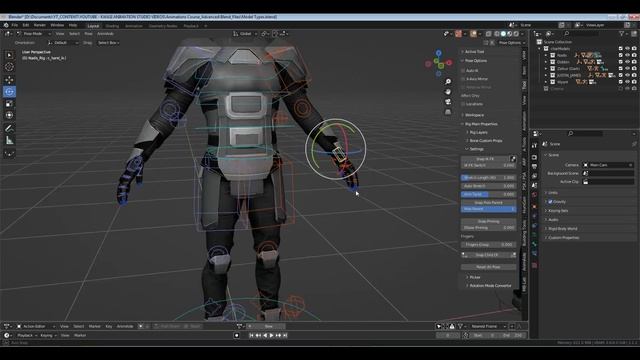This screenshot has width=640, height=360.
Task: Click the Snap Pole Parent button
Action: (488, 202)
